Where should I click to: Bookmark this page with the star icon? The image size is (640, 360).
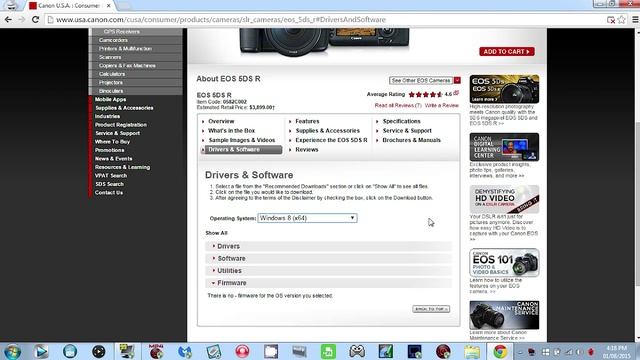(x=622, y=20)
